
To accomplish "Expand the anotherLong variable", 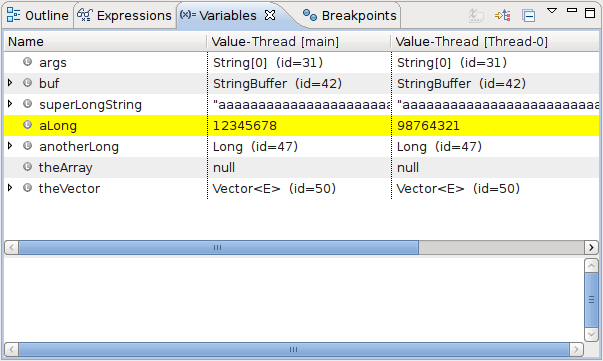I will click(x=10, y=146).
